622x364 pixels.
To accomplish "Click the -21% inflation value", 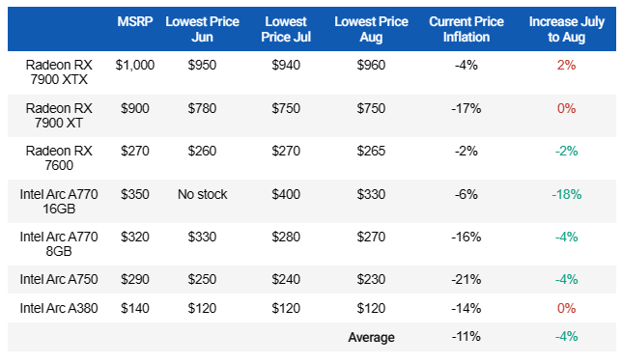I will click(466, 279).
